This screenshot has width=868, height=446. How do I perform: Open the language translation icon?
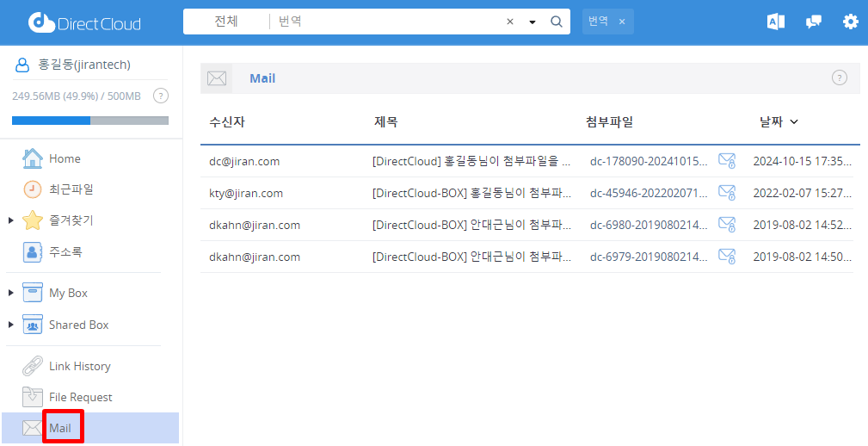tap(775, 22)
